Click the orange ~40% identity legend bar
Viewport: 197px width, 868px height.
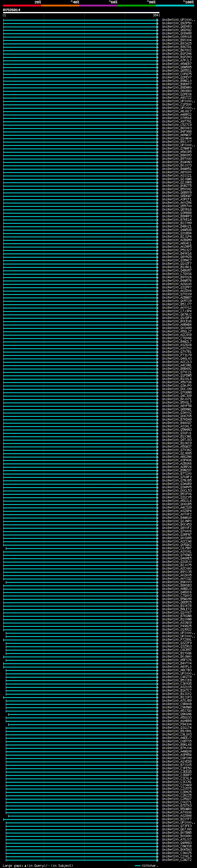[x=60, y=6]
